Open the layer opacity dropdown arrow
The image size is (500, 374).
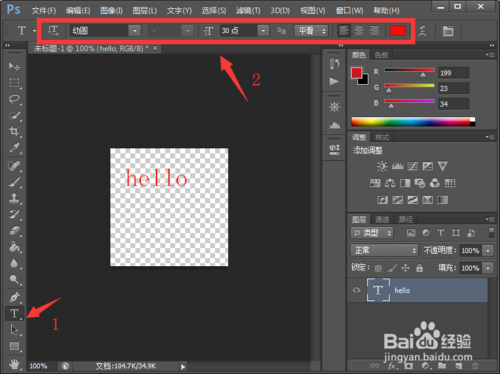[488, 250]
